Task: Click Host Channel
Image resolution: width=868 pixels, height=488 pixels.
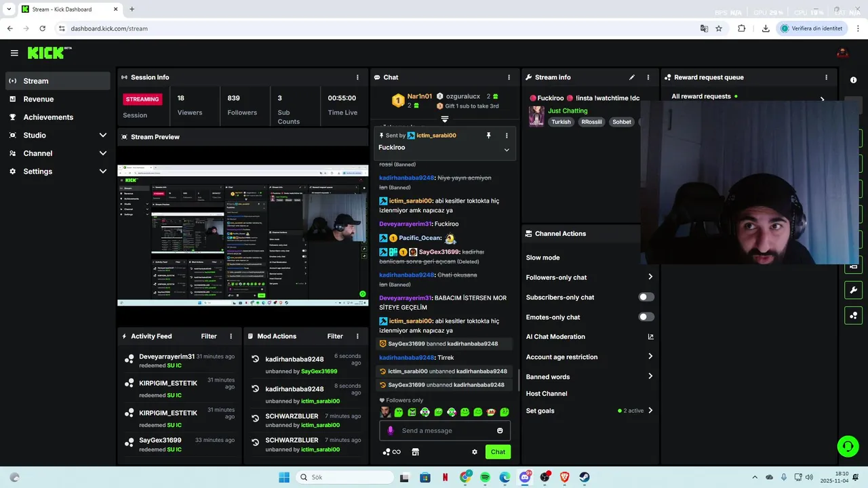Action: (547, 394)
